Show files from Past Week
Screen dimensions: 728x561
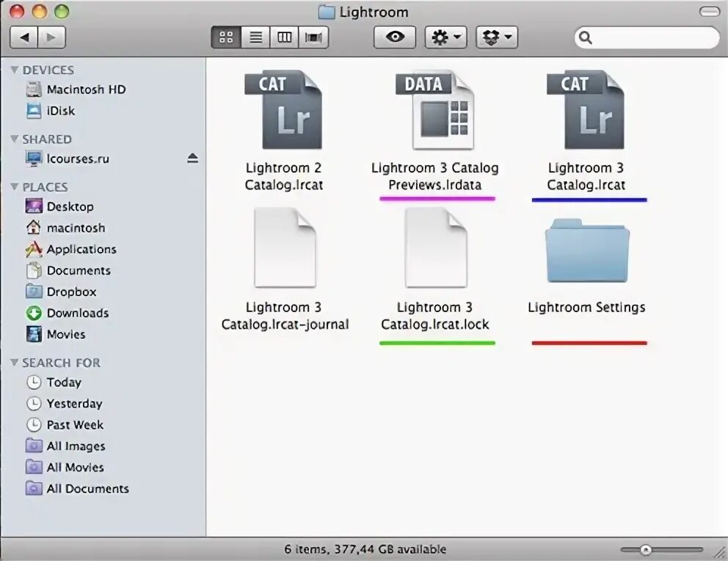tap(65, 425)
